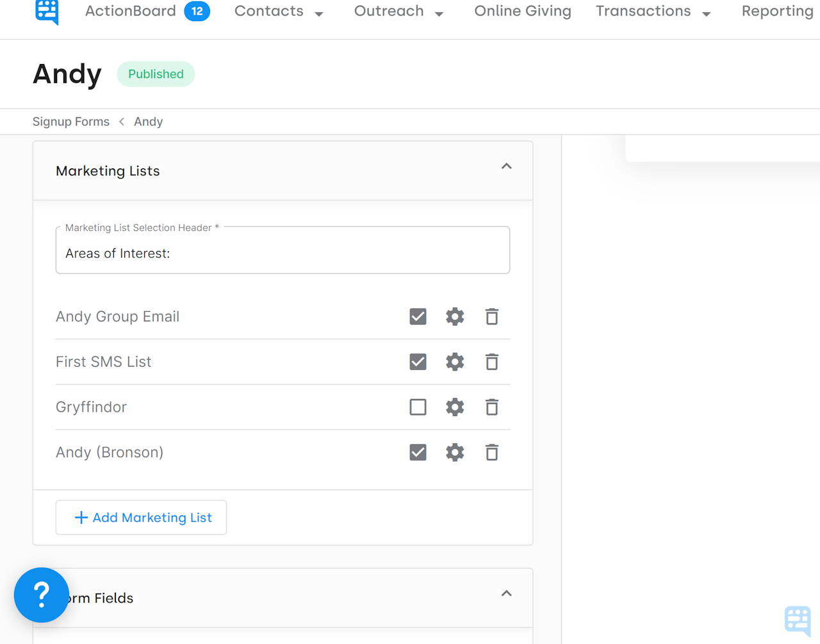Screen dimensions: 820x644
Task: Open the Contacts dropdown menu
Action: click(x=279, y=11)
